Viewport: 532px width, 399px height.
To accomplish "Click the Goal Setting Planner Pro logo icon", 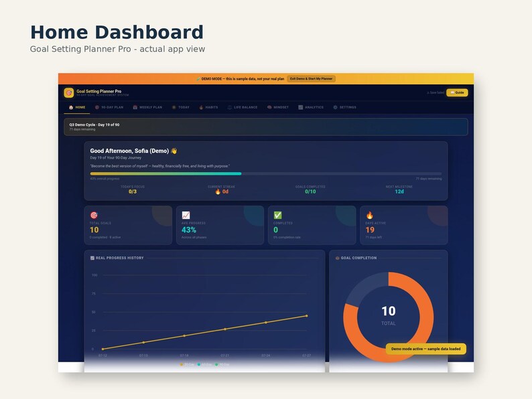I will click(x=69, y=92).
